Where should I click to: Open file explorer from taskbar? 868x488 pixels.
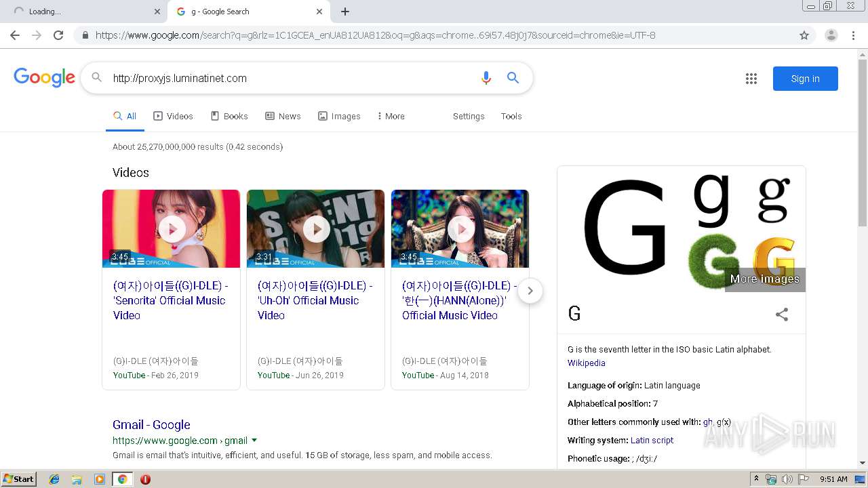pos(77,479)
